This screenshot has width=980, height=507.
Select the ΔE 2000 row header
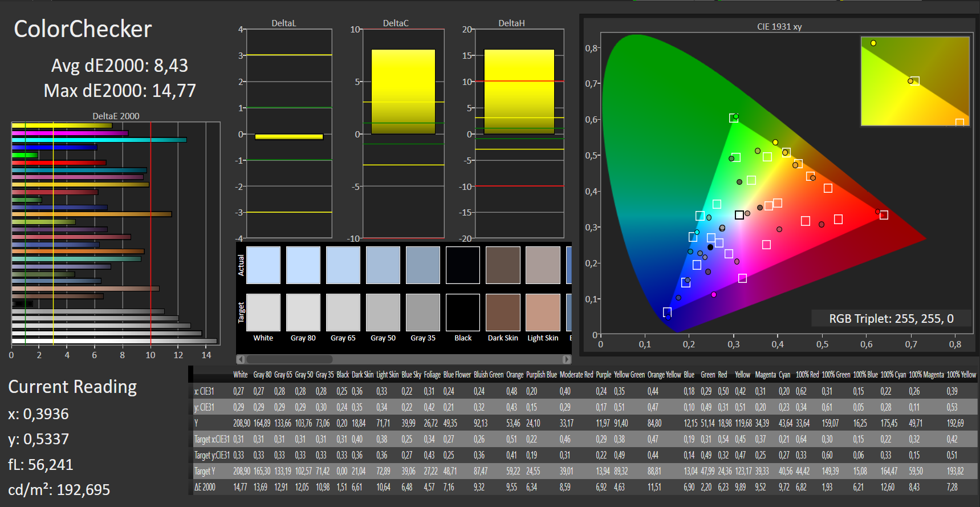click(205, 487)
